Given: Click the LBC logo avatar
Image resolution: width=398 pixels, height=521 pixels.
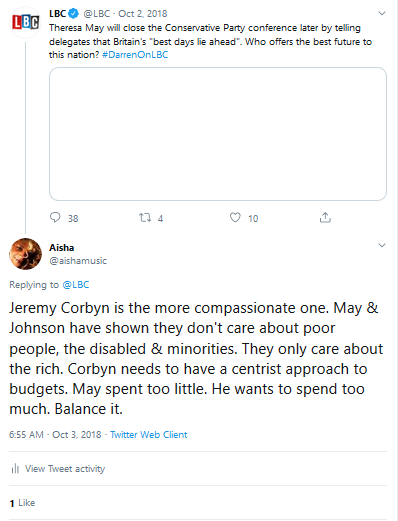Looking at the screenshot, I should [x=25, y=22].
